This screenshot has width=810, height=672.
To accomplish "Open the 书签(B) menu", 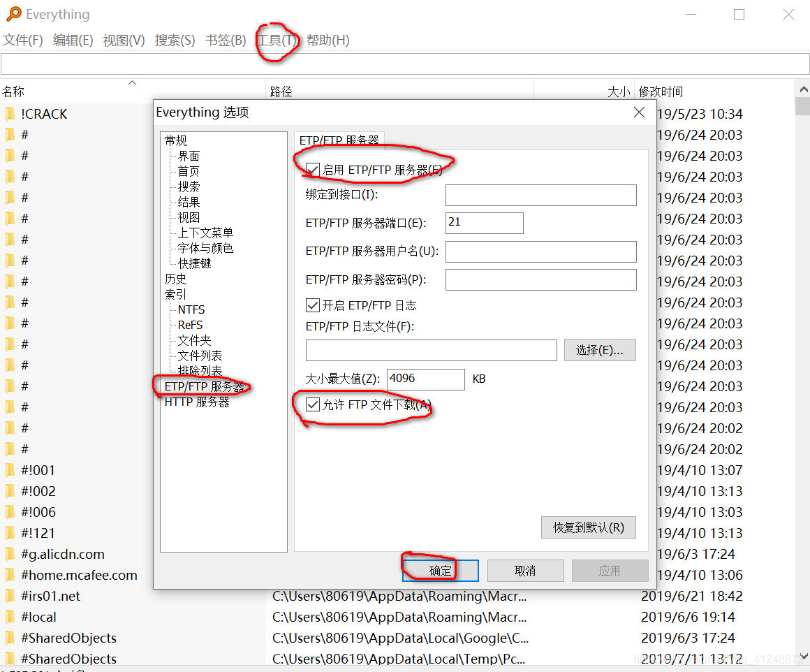I will (x=226, y=41).
